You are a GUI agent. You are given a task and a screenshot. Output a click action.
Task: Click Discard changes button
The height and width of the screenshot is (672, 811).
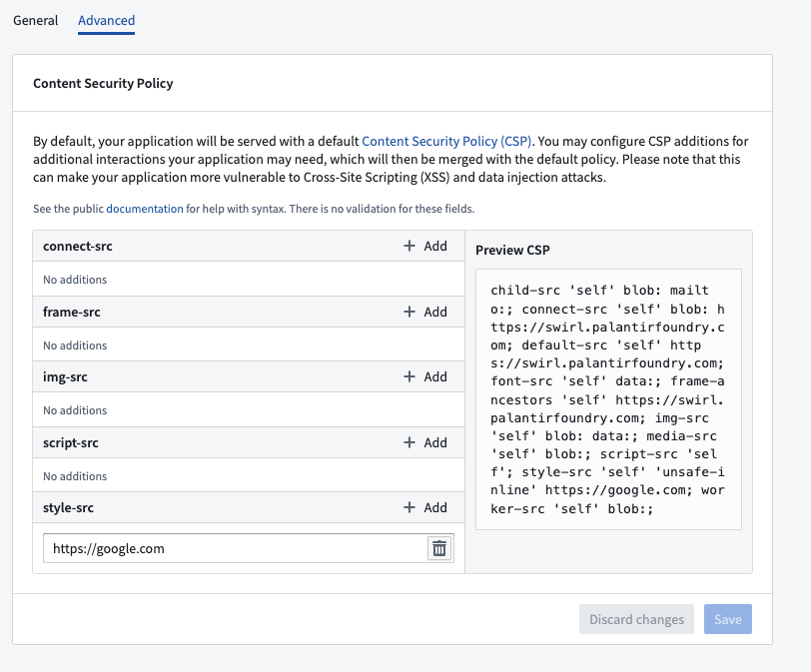click(x=636, y=619)
